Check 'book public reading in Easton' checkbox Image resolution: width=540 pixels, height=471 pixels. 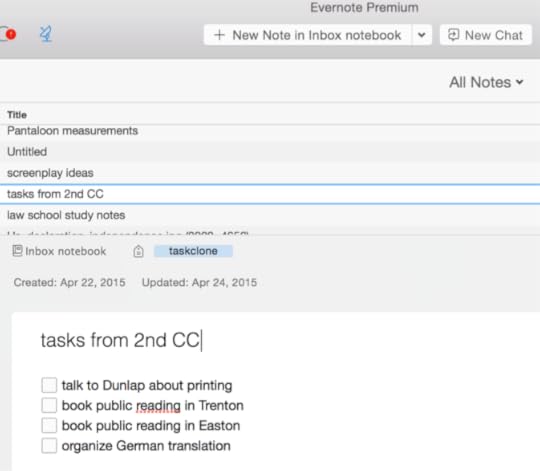(x=49, y=425)
